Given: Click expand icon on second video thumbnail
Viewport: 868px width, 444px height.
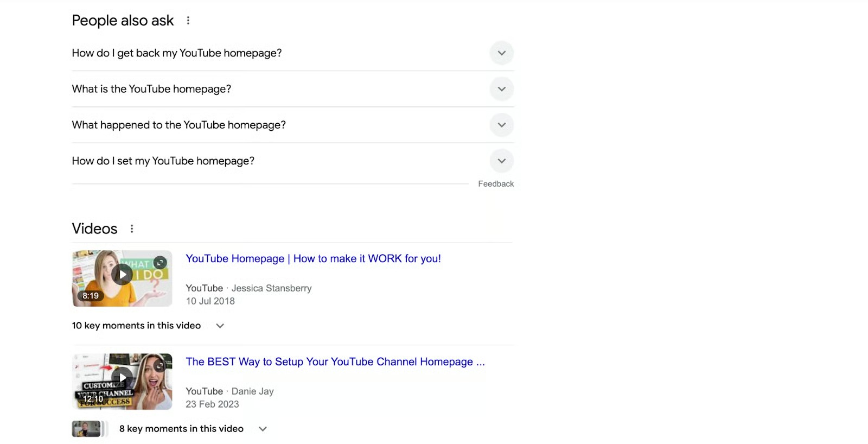Looking at the screenshot, I should [x=159, y=366].
